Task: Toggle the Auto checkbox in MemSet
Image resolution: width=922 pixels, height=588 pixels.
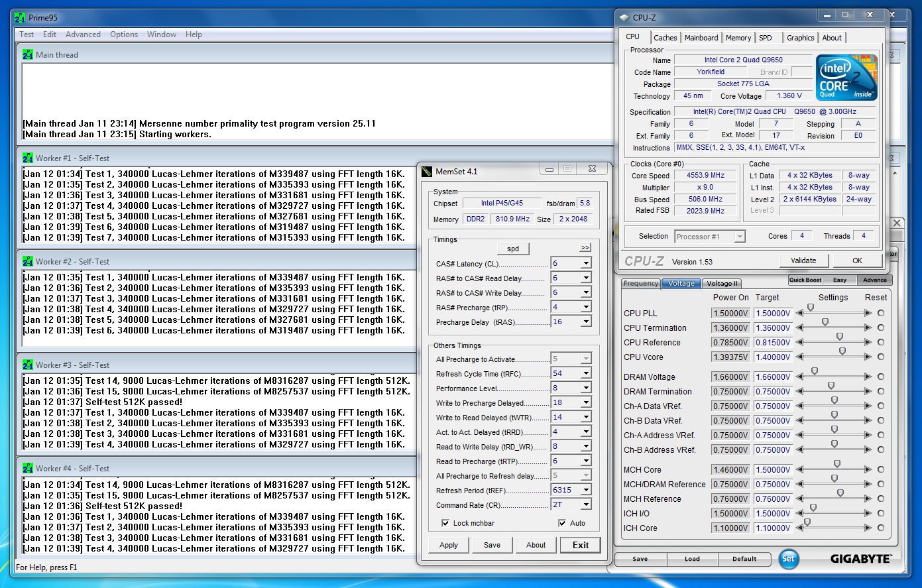Action: pos(562,523)
